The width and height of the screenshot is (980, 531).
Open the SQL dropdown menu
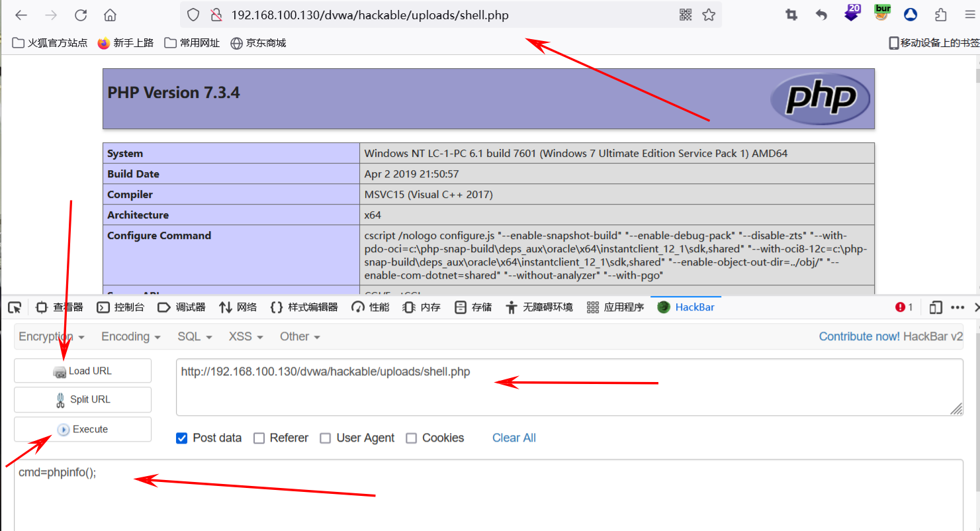[x=195, y=336]
